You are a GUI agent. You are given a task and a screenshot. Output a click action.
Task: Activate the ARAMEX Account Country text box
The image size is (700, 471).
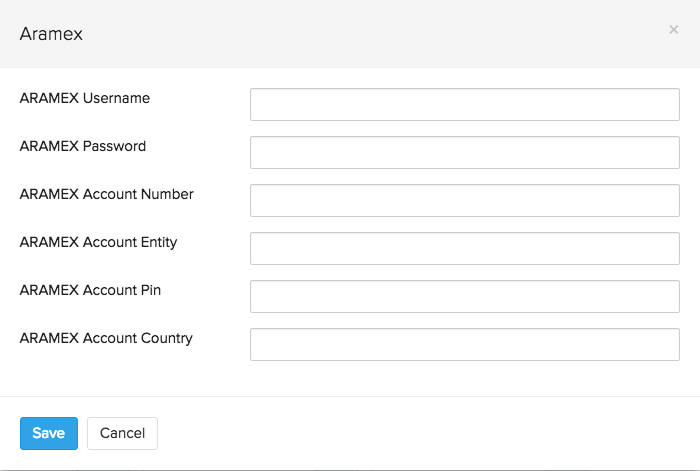coord(464,344)
